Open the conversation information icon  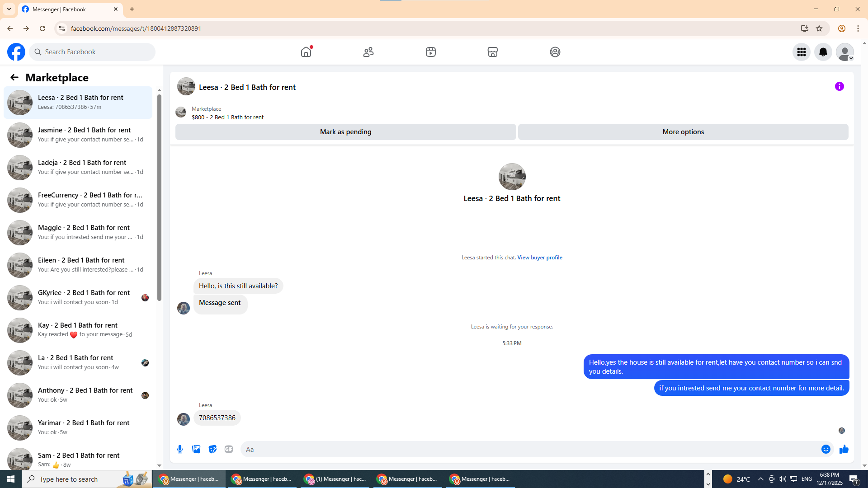[839, 86]
